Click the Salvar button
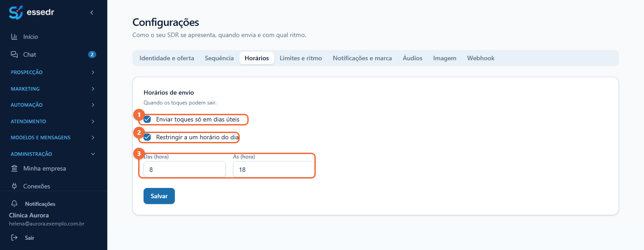This screenshot has height=250, width=644. pyautogui.click(x=159, y=196)
